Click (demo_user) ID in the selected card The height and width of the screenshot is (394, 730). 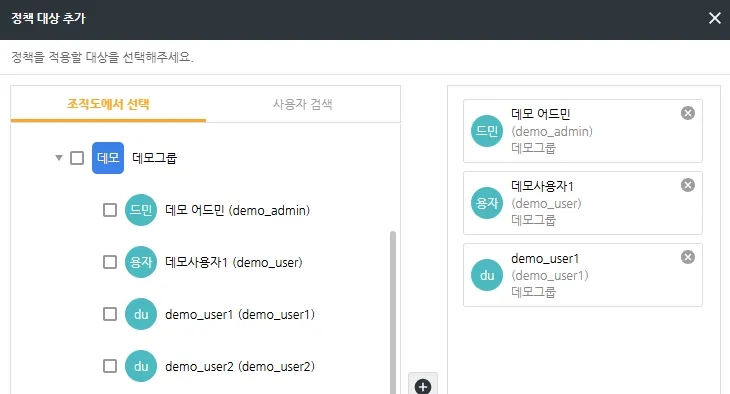coord(546,204)
